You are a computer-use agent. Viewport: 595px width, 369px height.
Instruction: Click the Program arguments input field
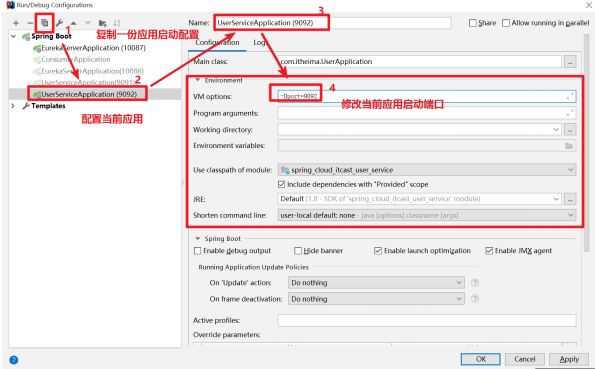[x=427, y=113]
